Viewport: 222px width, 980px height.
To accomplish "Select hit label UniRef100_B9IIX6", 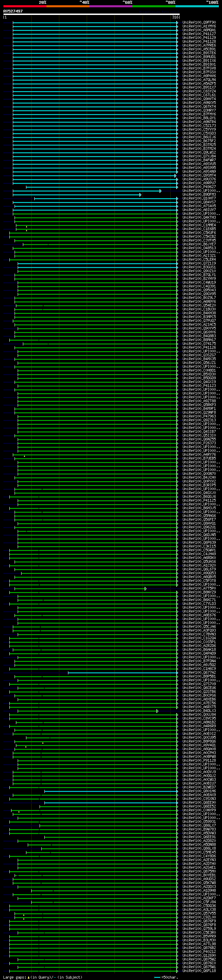I will click(x=199, y=60).
